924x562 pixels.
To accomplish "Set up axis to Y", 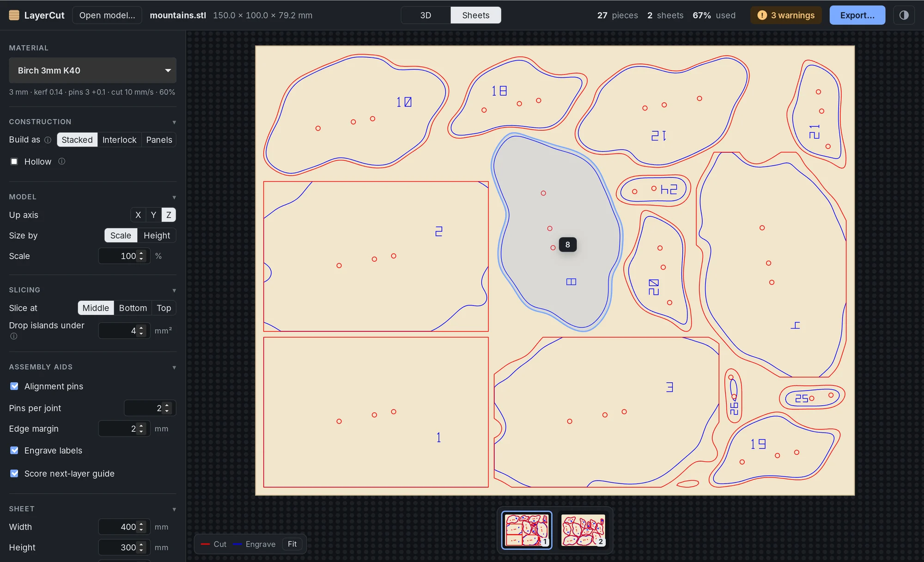I will click(153, 215).
